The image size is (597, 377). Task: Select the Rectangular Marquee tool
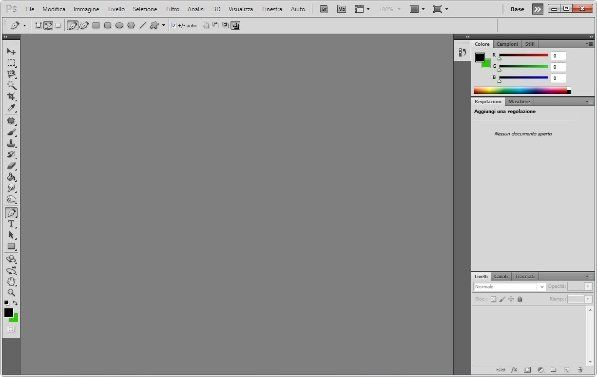click(11, 63)
